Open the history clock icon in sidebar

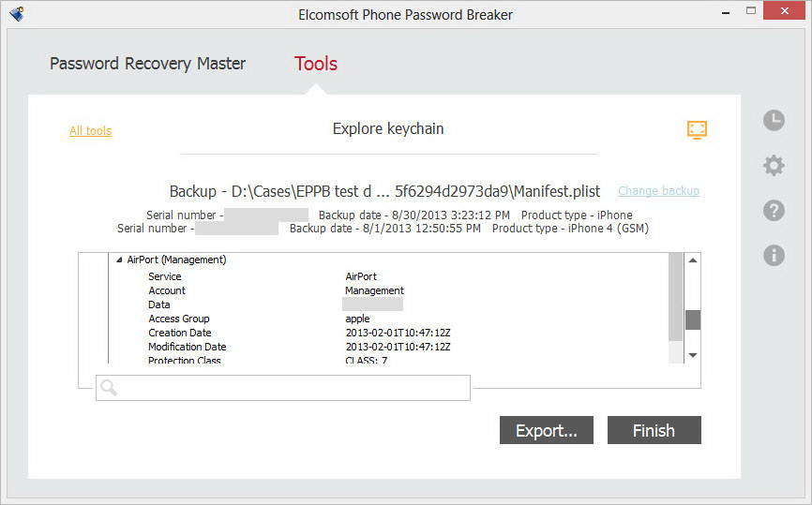(x=774, y=121)
